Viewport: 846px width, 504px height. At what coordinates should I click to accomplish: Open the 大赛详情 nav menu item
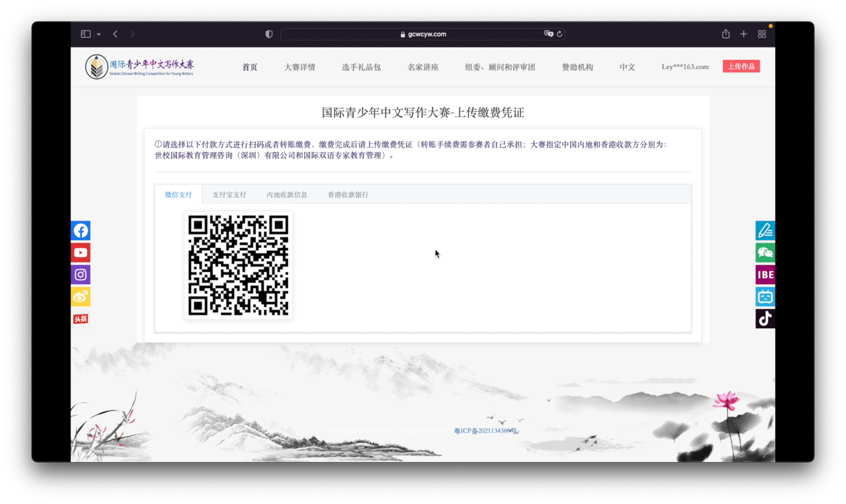coord(300,67)
